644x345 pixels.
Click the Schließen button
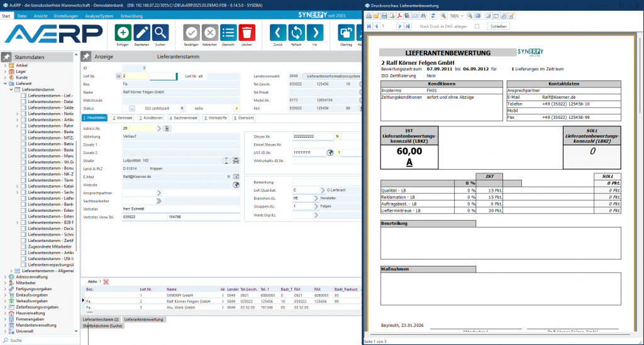pos(497,26)
